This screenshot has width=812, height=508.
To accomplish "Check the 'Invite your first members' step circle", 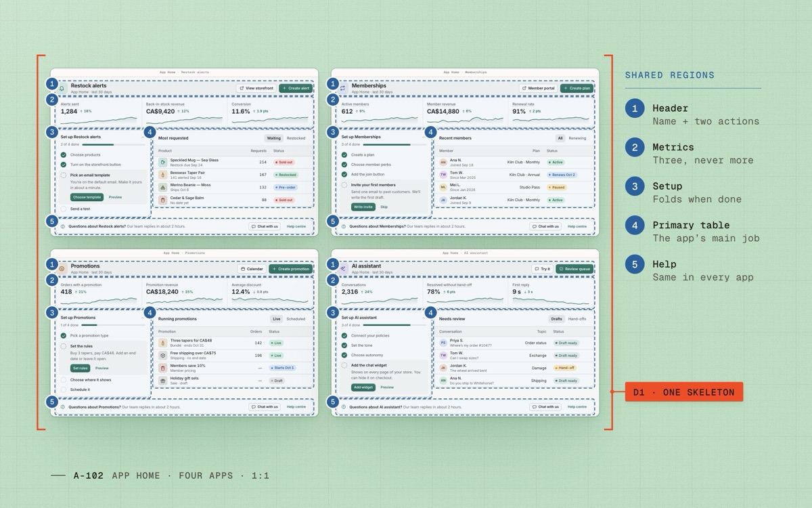I will pyautogui.click(x=344, y=184).
